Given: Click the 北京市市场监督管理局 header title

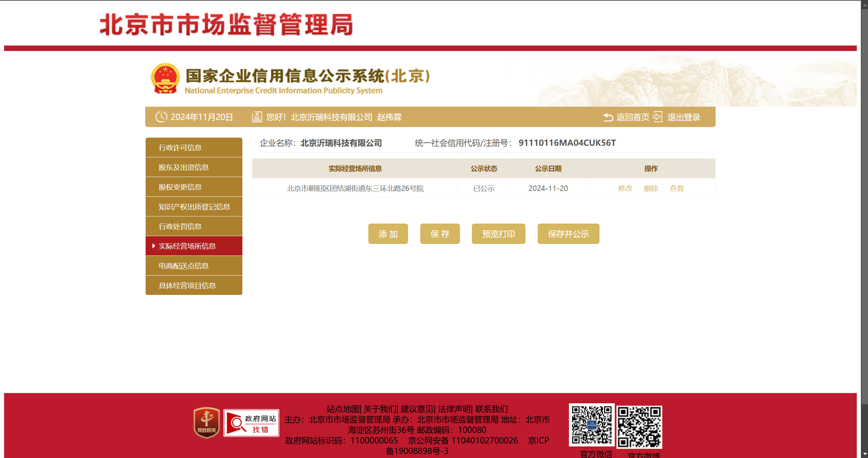Looking at the screenshot, I should (226, 24).
